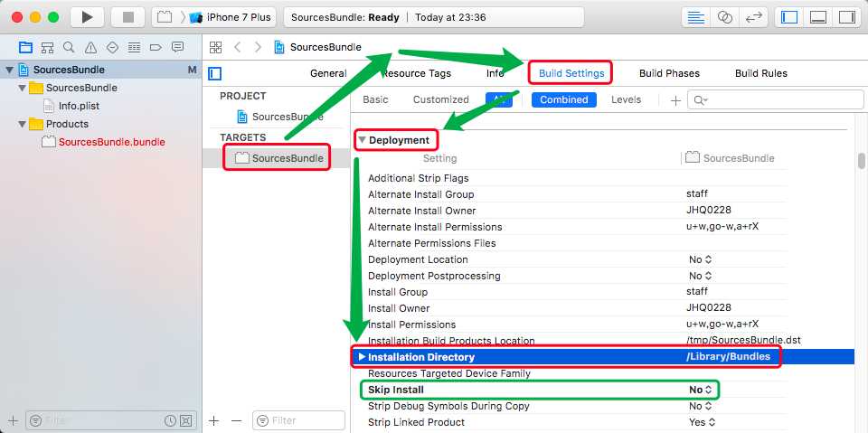Collapse the Products folder

[22, 124]
